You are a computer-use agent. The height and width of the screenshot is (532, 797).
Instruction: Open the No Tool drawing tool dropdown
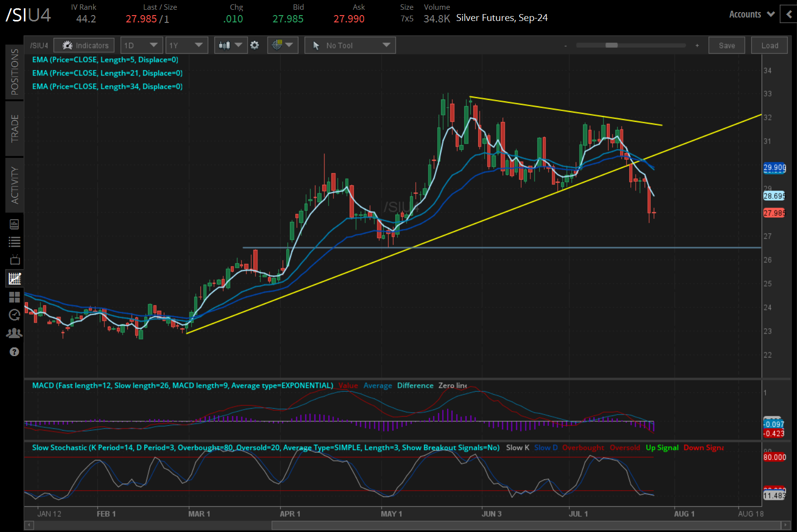(x=350, y=45)
